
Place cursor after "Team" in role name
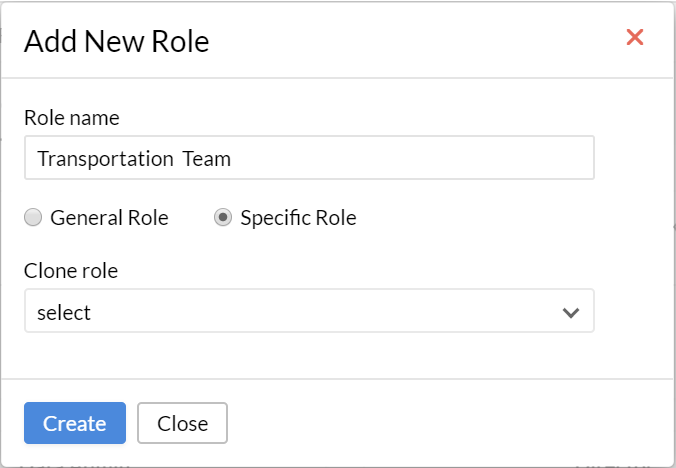232,159
